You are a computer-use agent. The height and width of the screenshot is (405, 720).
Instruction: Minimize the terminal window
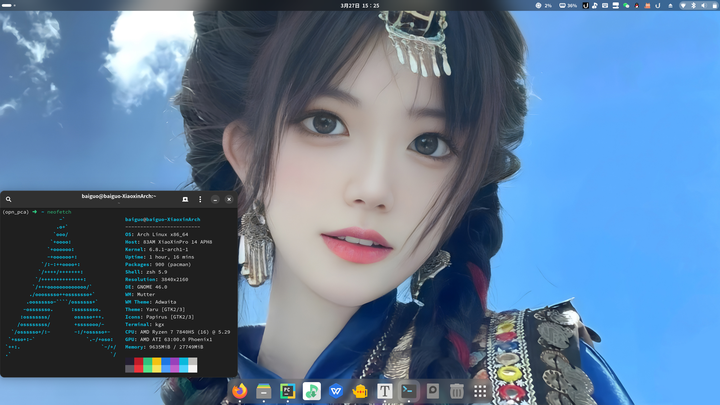click(x=215, y=199)
